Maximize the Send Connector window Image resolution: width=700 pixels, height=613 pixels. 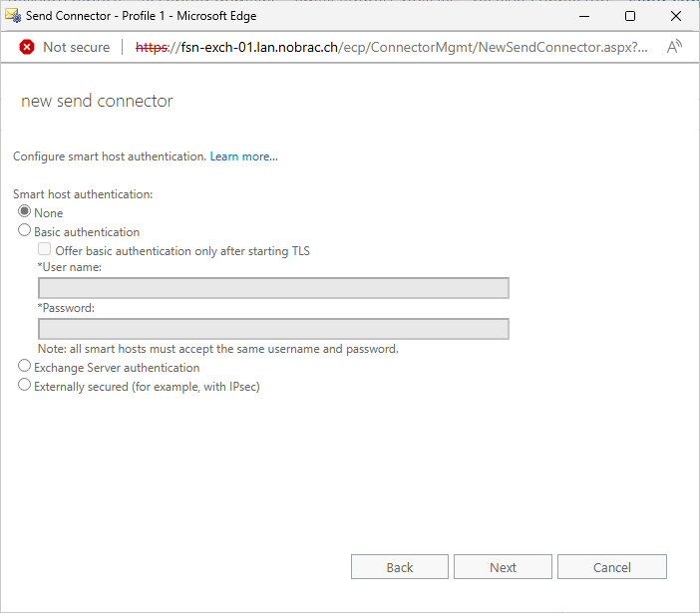point(630,16)
